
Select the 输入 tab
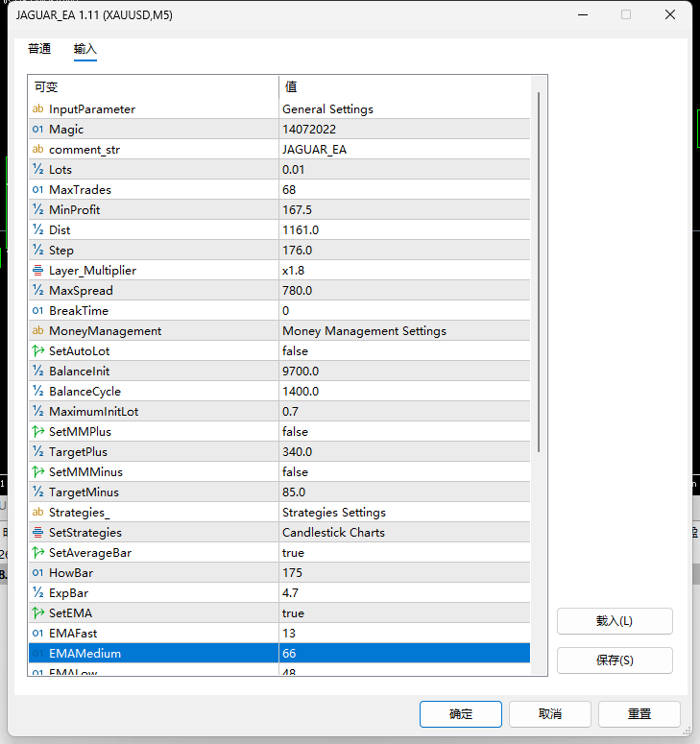[x=84, y=49]
